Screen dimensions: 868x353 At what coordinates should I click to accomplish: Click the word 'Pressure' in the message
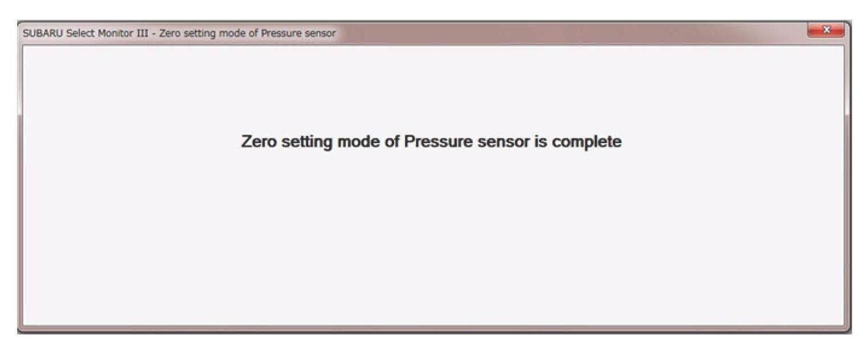pos(437,142)
